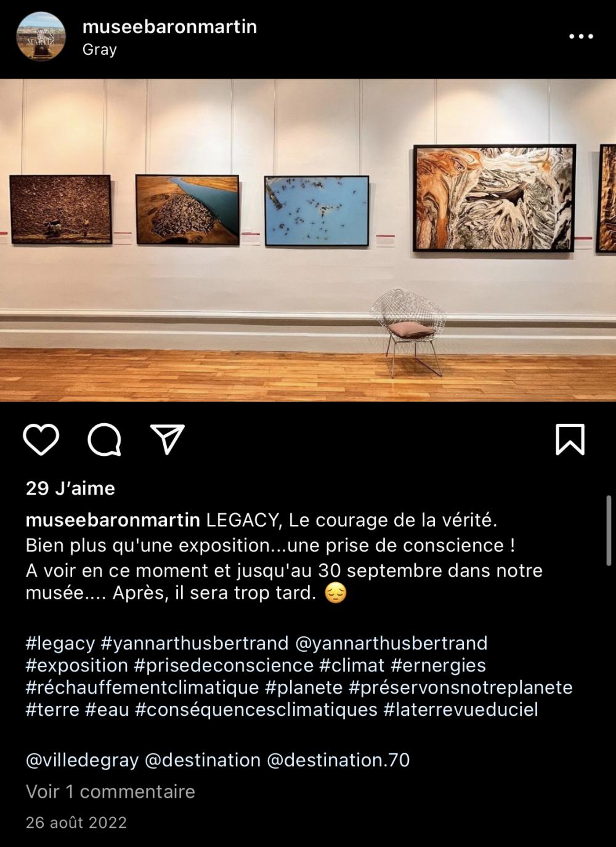
Task: Open the #legacy hashtag
Action: tap(60, 644)
